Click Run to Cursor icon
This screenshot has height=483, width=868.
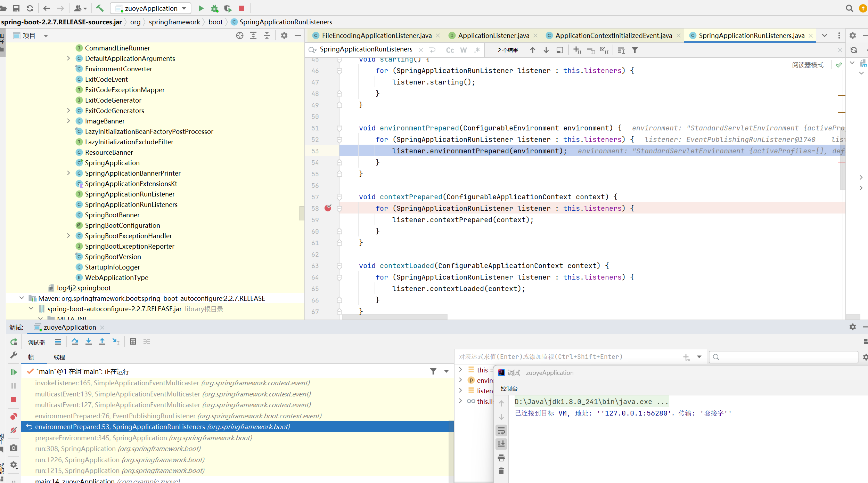pos(116,341)
